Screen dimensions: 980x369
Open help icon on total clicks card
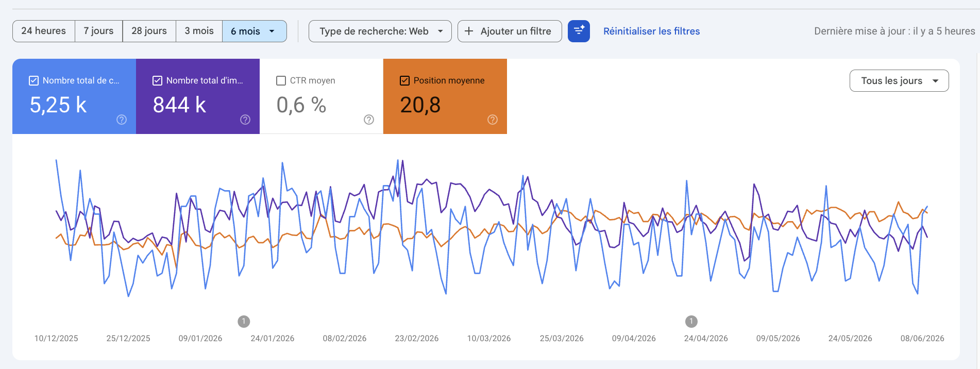pyautogui.click(x=122, y=120)
